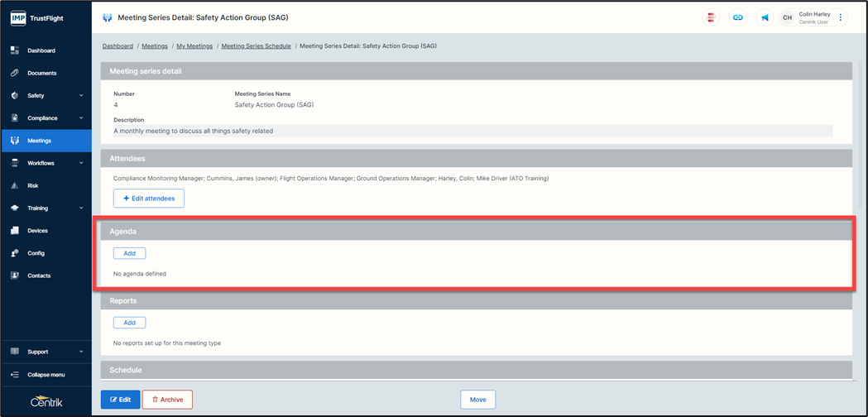Click the Devices icon in sidebar

[15, 230]
